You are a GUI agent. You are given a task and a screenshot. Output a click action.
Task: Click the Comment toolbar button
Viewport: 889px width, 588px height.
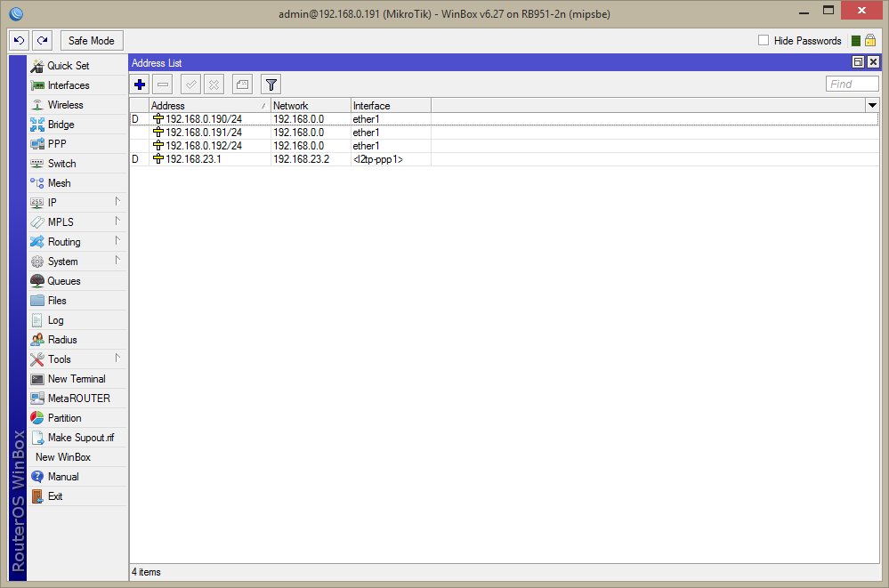(242, 85)
